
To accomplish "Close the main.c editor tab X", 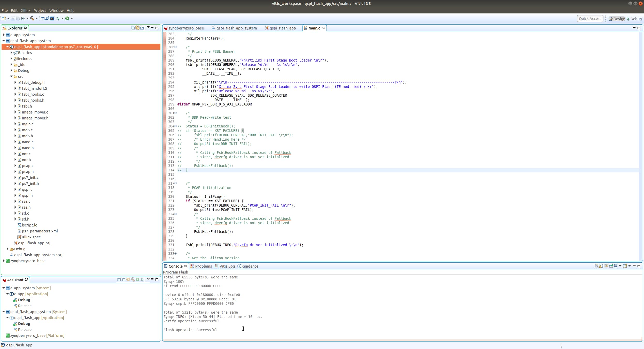I will 323,28.
